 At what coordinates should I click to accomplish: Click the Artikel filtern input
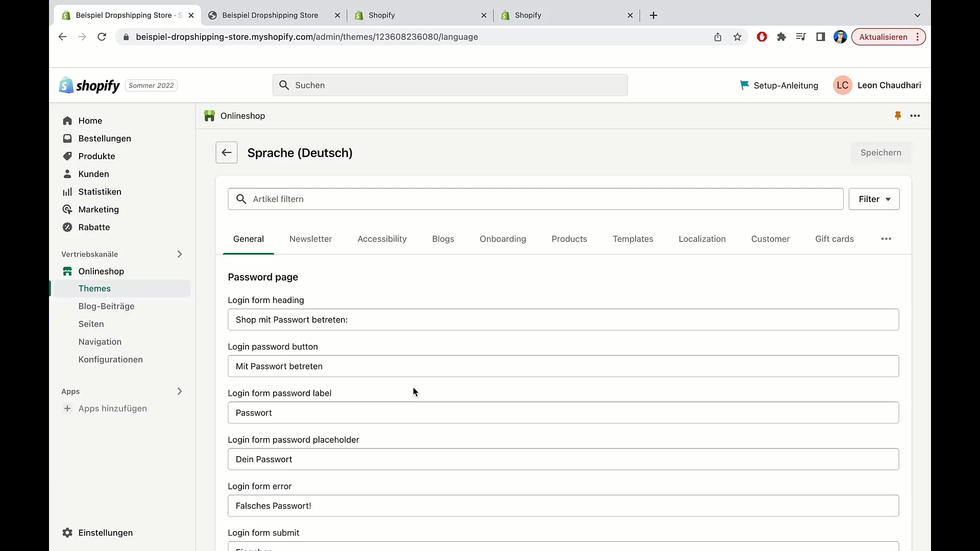[535, 199]
